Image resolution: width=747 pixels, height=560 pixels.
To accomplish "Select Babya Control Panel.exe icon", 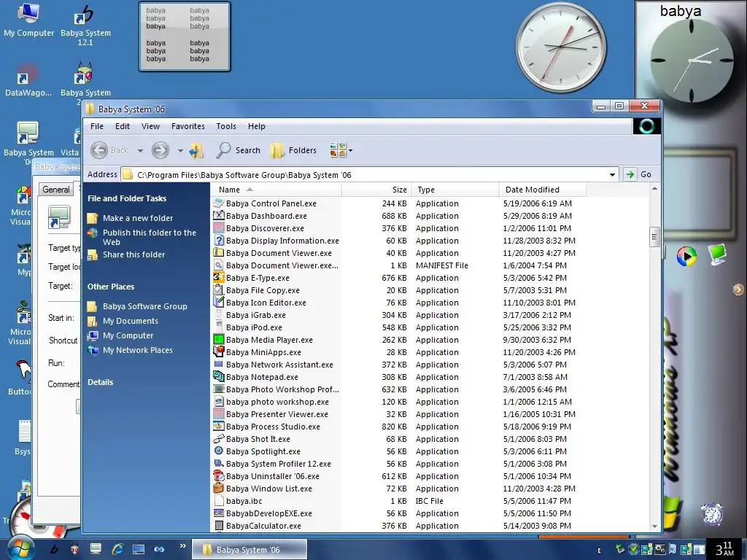I will (x=219, y=203).
